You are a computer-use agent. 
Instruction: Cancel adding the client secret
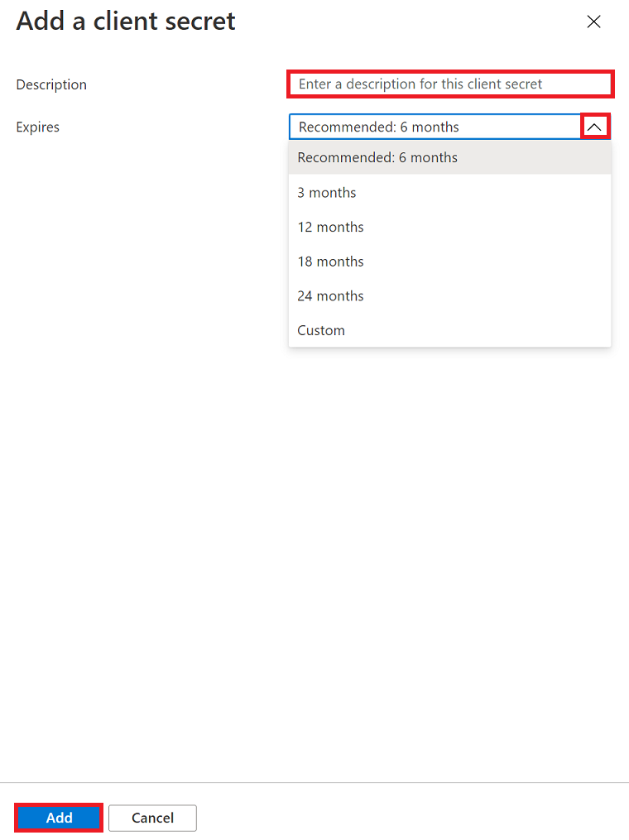coord(152,818)
